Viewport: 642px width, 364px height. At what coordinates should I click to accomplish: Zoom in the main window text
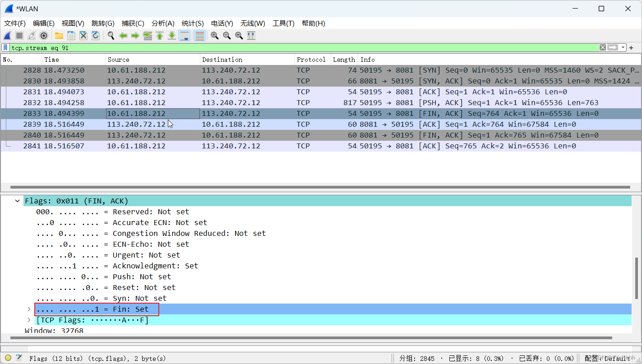pos(215,36)
